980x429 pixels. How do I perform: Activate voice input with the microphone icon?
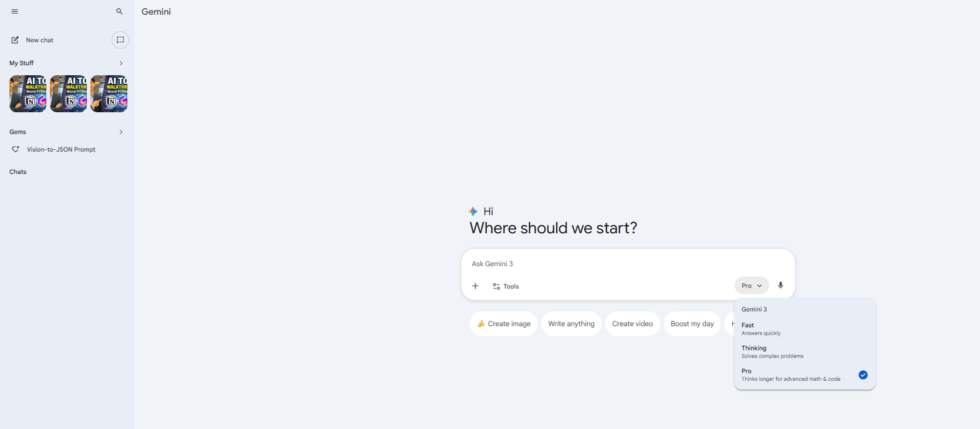click(x=781, y=286)
